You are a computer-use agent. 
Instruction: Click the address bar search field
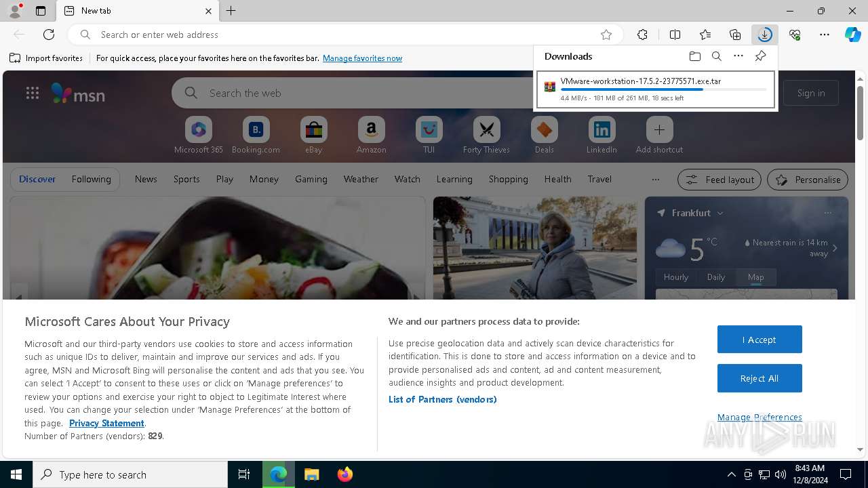click(x=346, y=35)
